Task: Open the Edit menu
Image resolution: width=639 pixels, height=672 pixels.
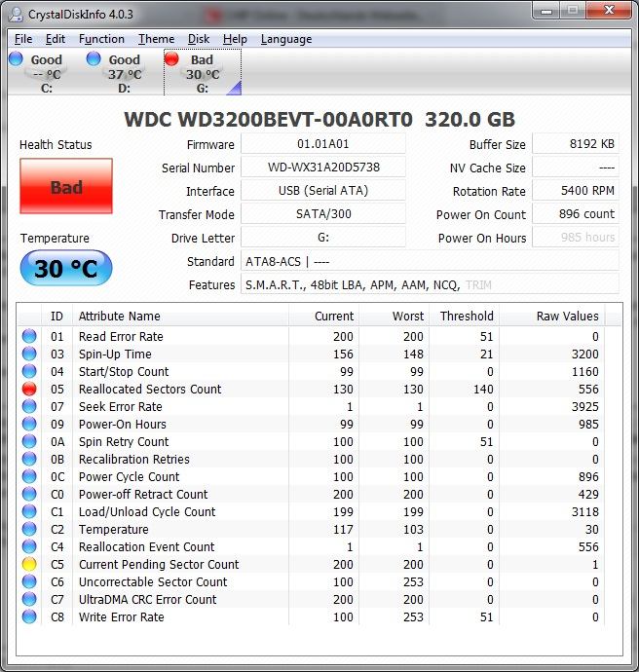Action: [56, 39]
